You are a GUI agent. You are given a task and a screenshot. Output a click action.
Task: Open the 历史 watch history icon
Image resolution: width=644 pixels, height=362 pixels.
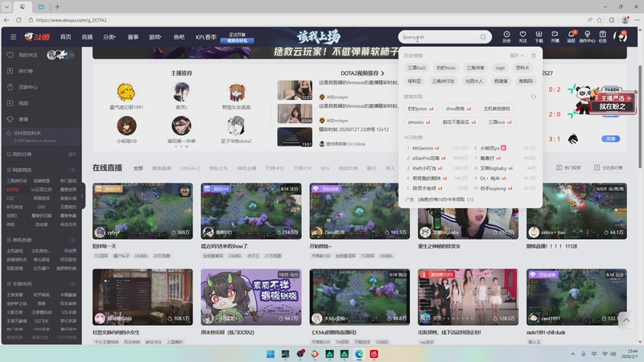[506, 36]
